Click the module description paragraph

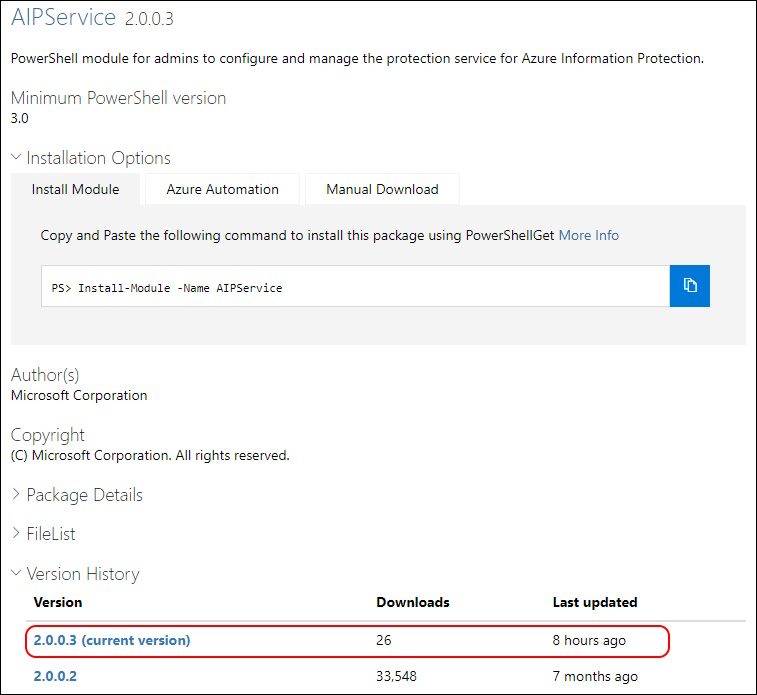357,58
